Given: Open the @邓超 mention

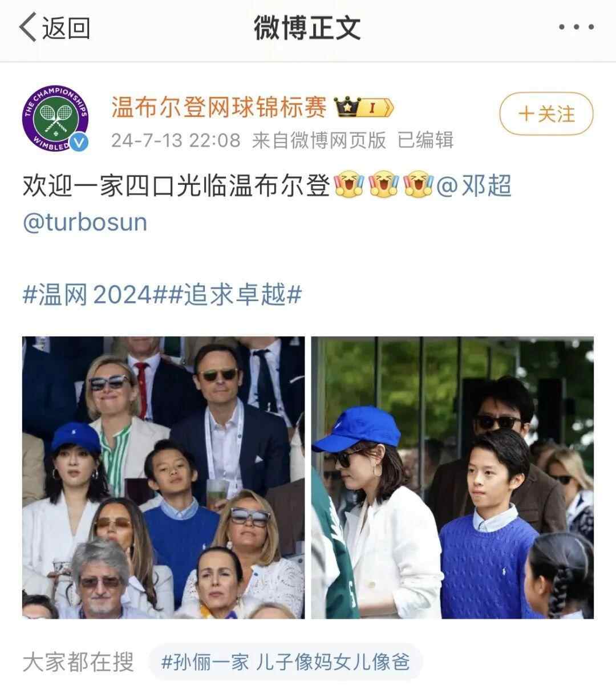Looking at the screenshot, I should 474,186.
